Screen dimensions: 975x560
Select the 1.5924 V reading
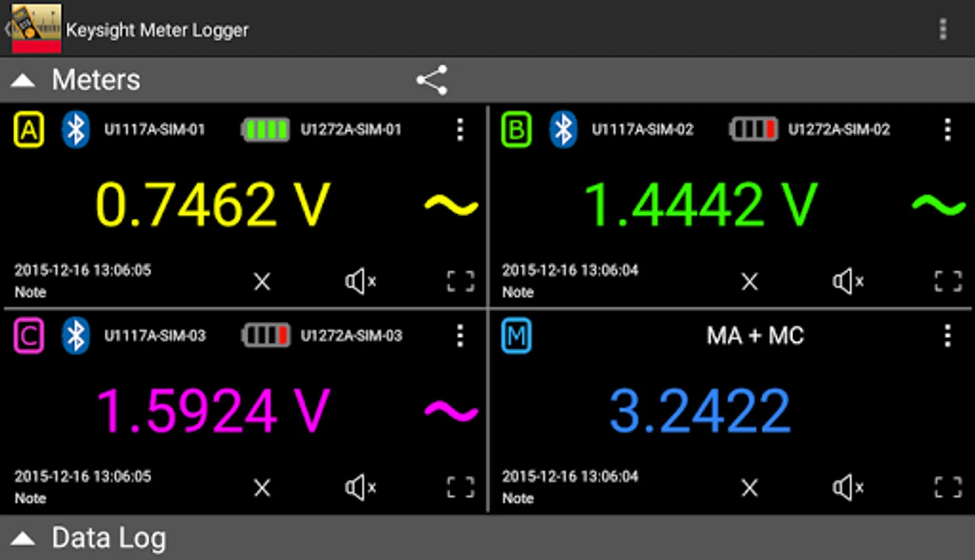click(x=213, y=410)
